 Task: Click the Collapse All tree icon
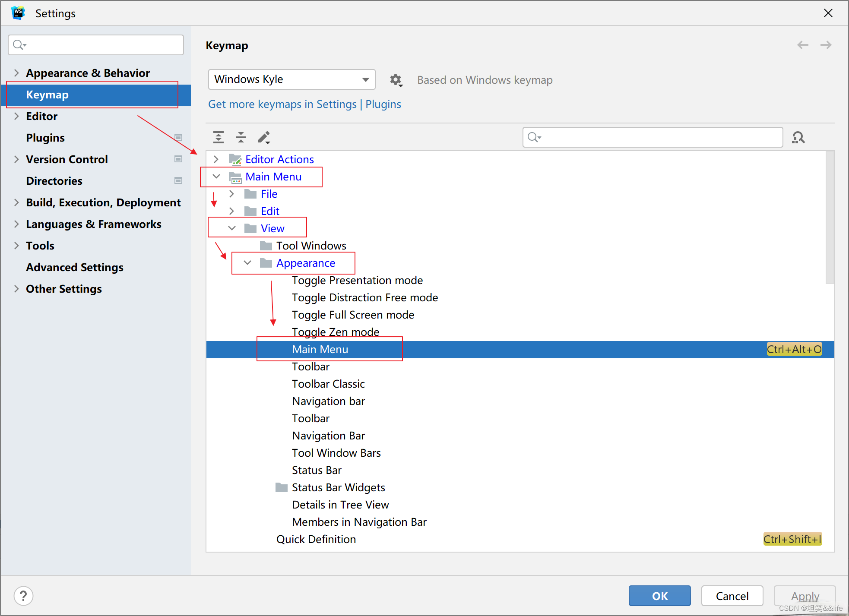[x=241, y=137]
